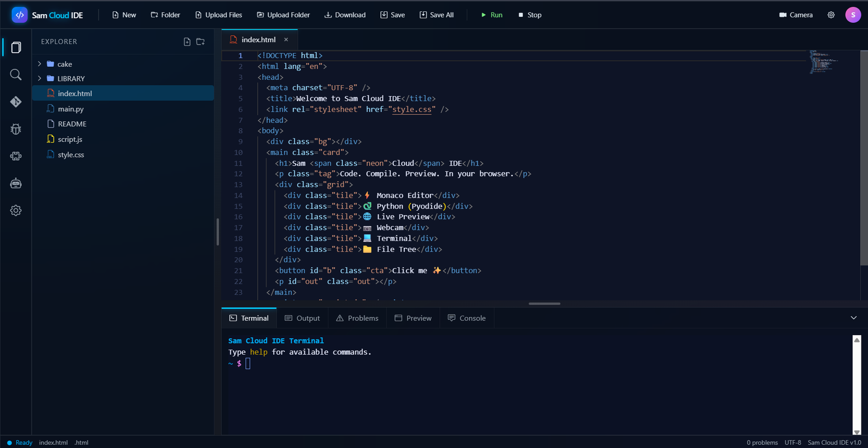Open the Source Control sidebar icon
The height and width of the screenshot is (448, 868).
coord(16,102)
